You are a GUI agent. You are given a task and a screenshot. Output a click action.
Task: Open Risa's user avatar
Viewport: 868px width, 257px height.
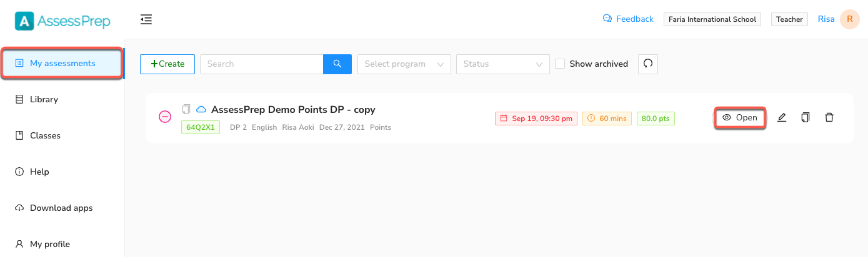849,19
